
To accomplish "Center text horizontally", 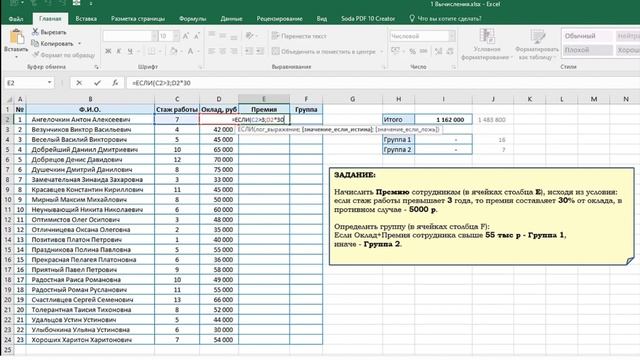I will [x=222, y=51].
